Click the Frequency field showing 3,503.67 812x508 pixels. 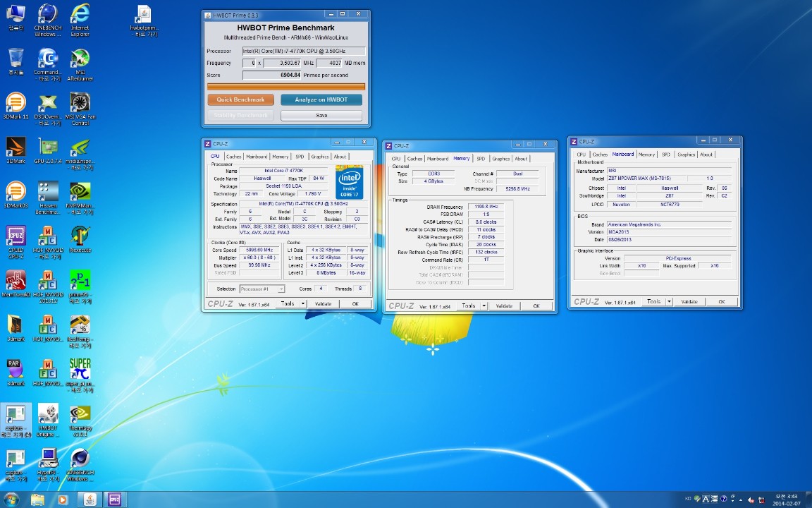282,63
